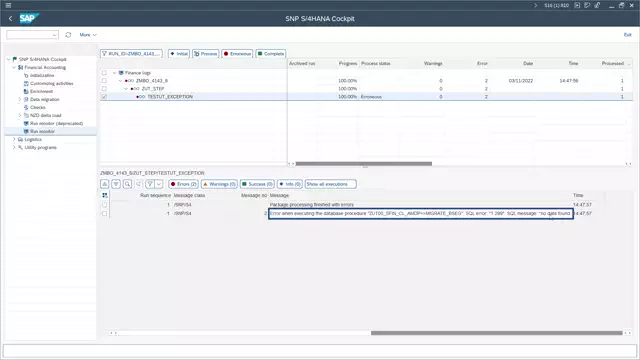Image resolution: width=640 pixels, height=360 pixels.
Task: Open Enrichment tree item
Action: (x=41, y=91)
